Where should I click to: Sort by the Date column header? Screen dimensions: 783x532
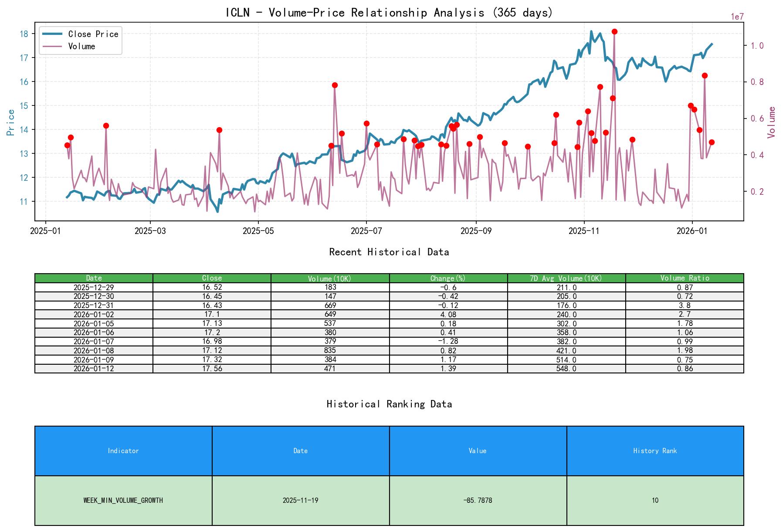(94, 278)
